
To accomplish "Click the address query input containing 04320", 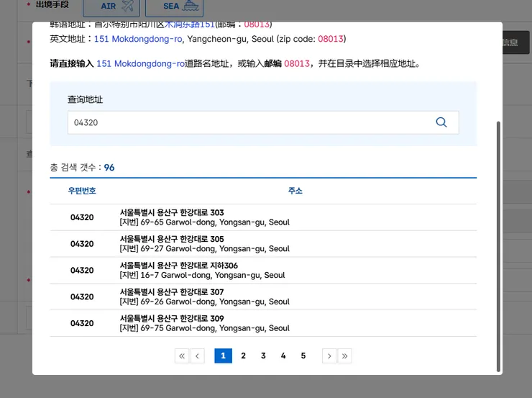I will tap(263, 122).
